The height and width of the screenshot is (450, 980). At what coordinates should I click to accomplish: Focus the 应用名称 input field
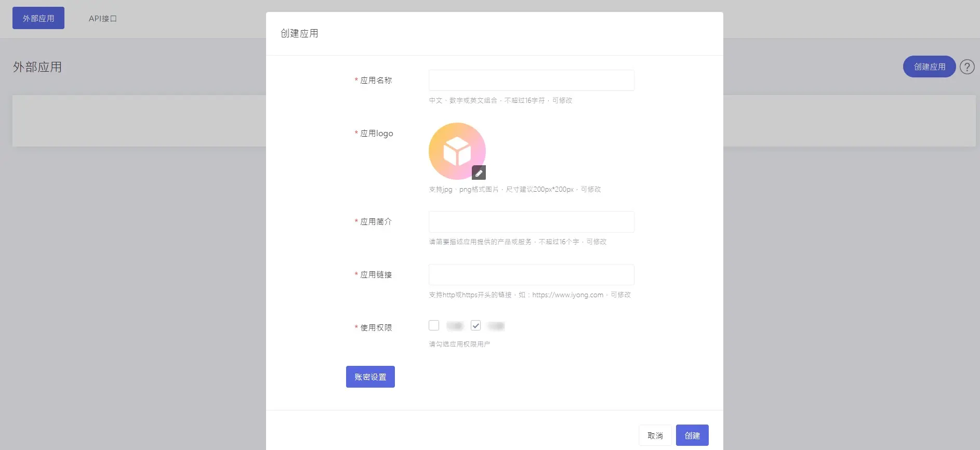(x=531, y=81)
